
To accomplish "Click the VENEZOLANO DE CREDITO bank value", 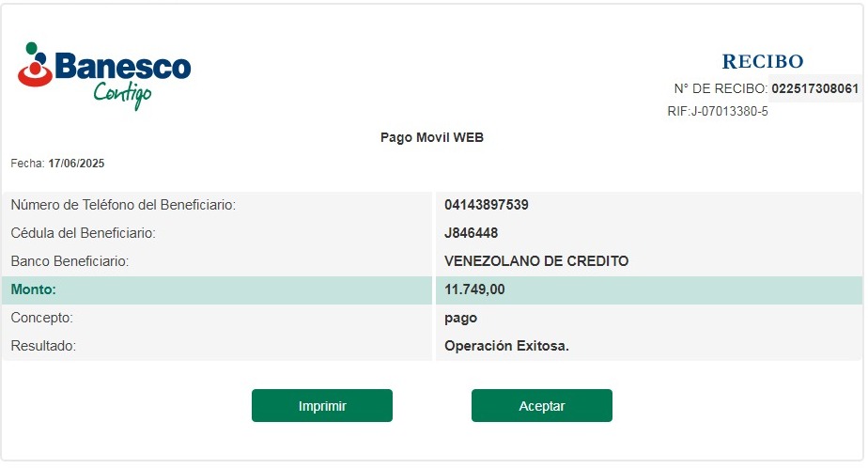I will point(536,261).
